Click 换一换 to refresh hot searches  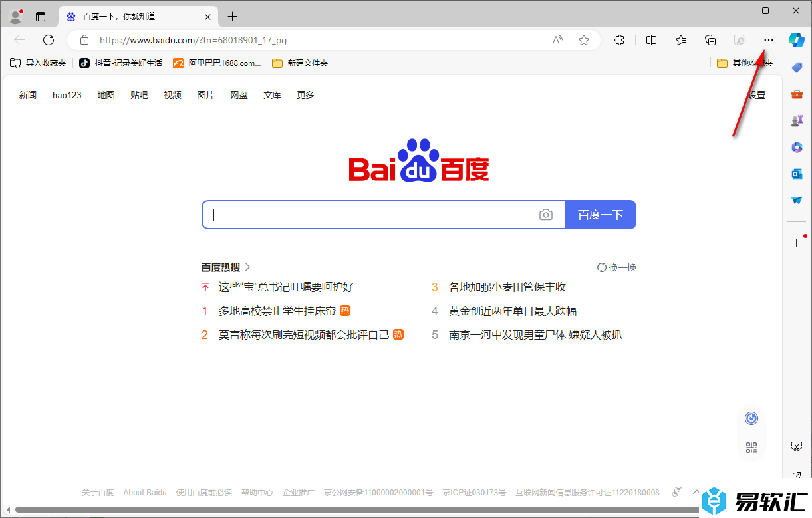[617, 267]
